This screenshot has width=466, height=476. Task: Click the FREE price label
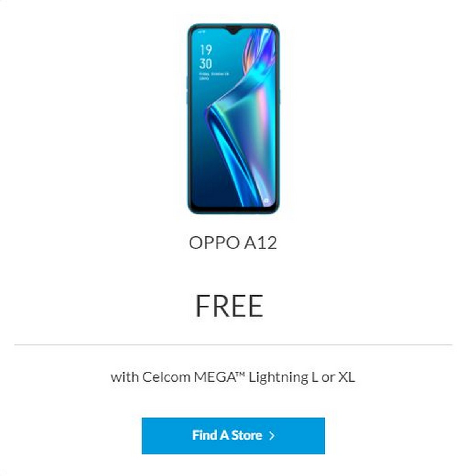coord(229,306)
